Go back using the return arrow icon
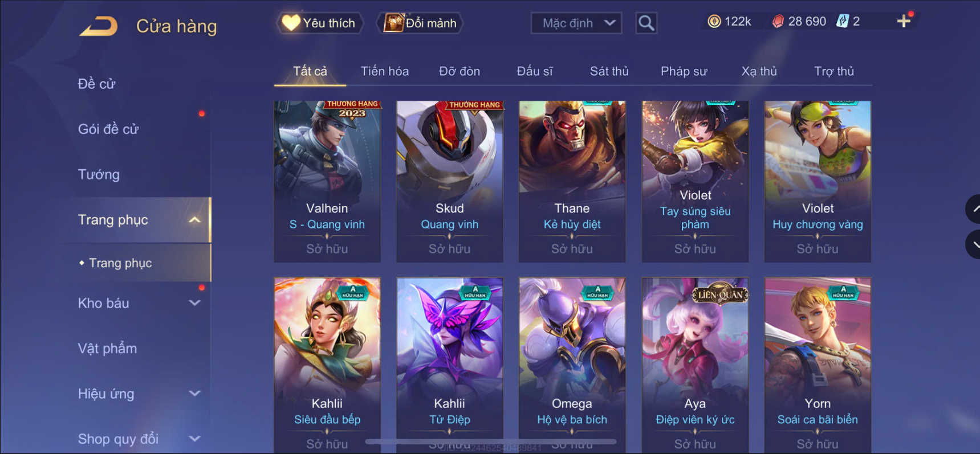The image size is (980, 454). tap(98, 26)
